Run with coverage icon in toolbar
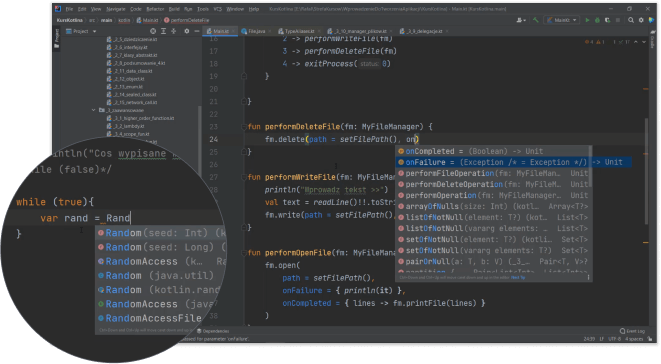Viewport: 661px width, 364px height. 607,20
